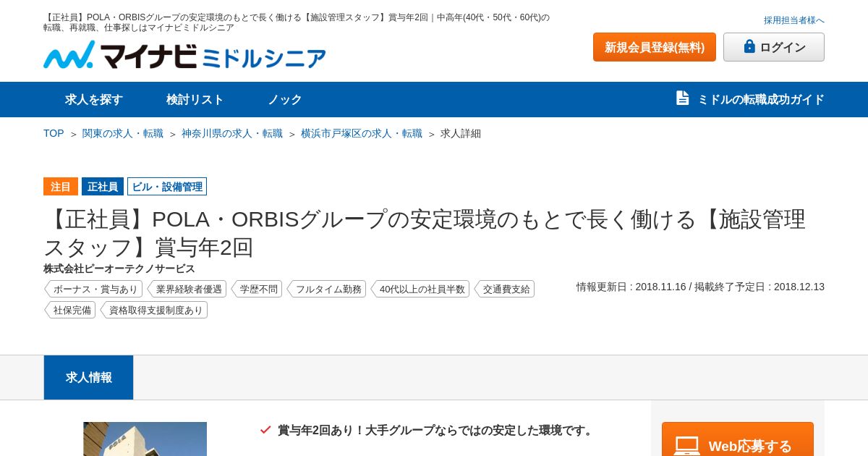The height and width of the screenshot is (456, 868).
Task: Click the 注目 orange label
Action: point(61,186)
